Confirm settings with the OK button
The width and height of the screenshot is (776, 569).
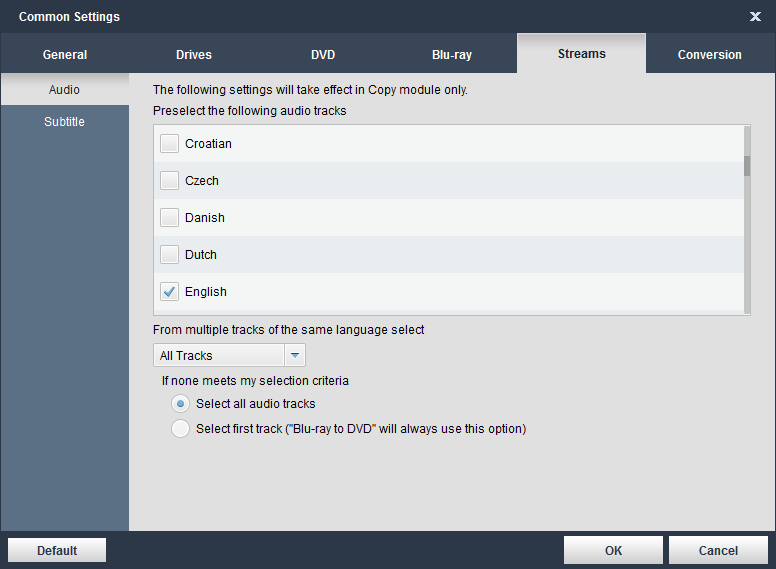coord(613,550)
